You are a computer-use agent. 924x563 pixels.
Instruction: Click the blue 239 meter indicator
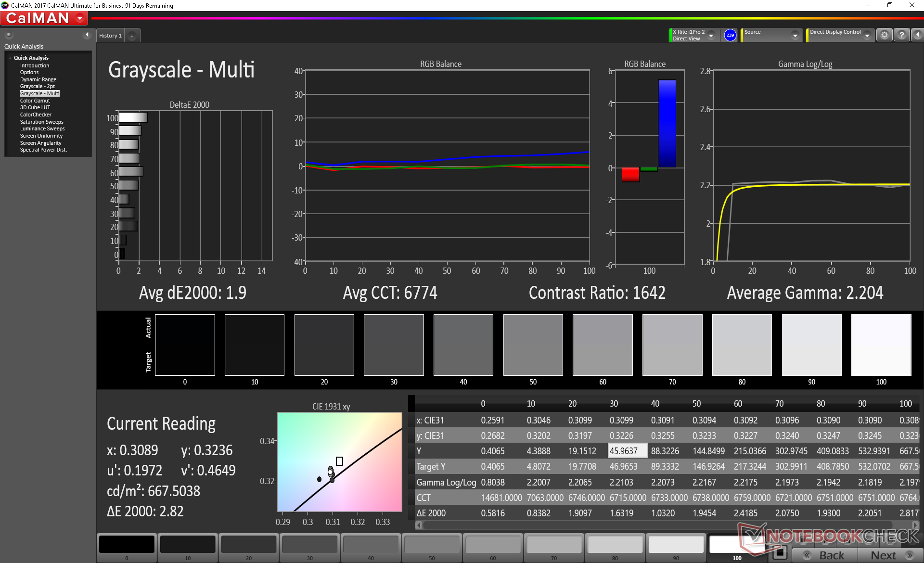pyautogui.click(x=730, y=35)
